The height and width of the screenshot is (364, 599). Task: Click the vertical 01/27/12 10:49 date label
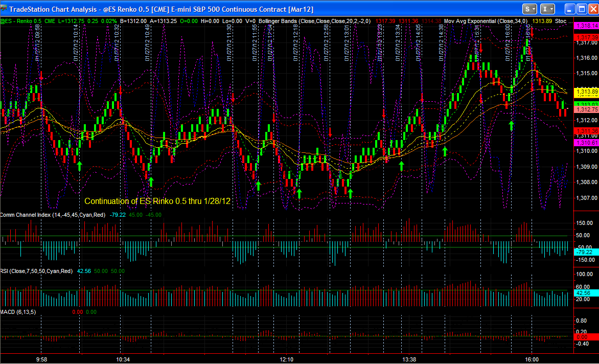coord(148,43)
